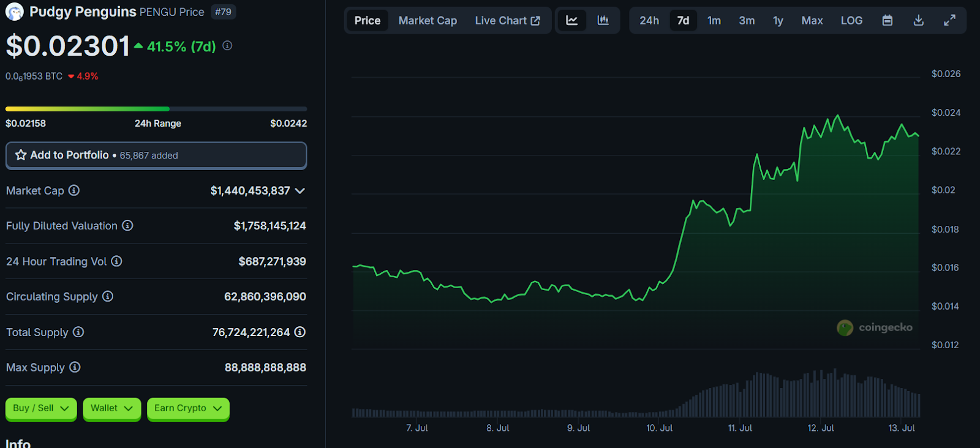Click trading volume $687,271,939

tap(272, 261)
